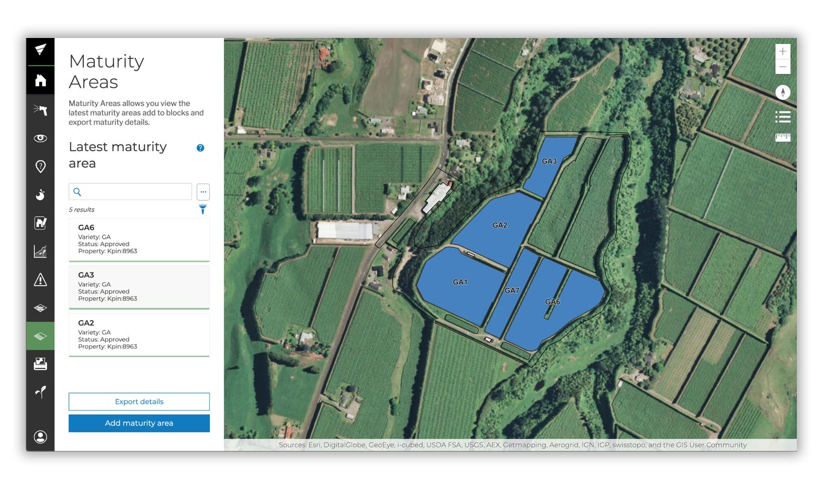Select the GA3 maturity area card
Image resolution: width=824 pixels, height=504 pixels.
tap(139, 286)
